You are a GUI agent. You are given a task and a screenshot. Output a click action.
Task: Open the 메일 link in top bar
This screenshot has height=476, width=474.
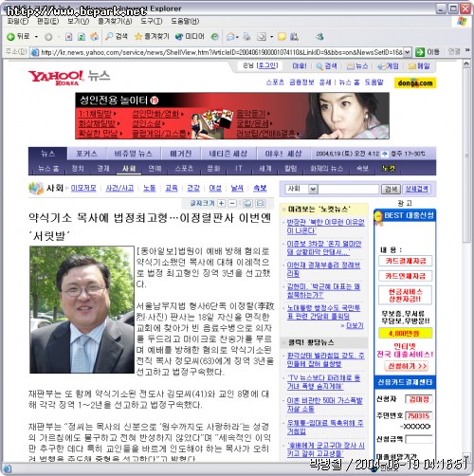[x=419, y=66]
